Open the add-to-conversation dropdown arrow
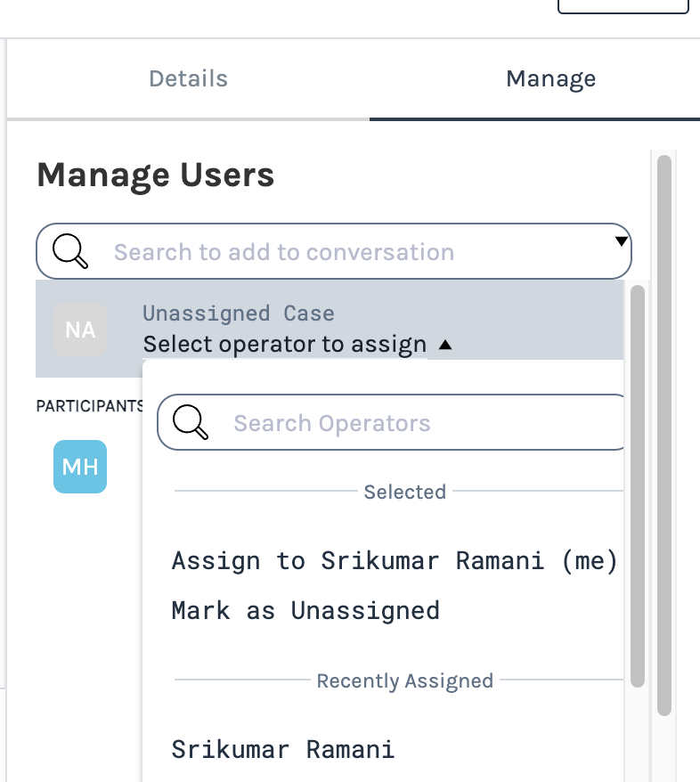Screen dimensions: 700x782 tap(622, 241)
